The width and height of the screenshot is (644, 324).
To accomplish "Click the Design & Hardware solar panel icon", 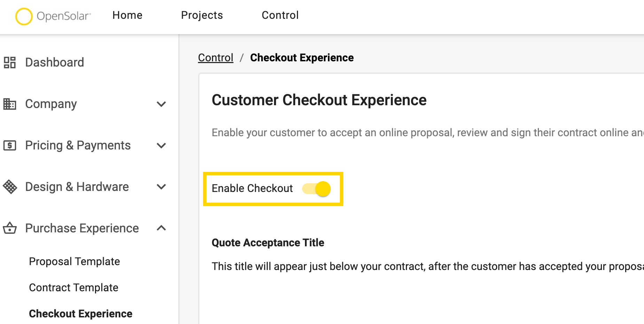I will pos(10,187).
